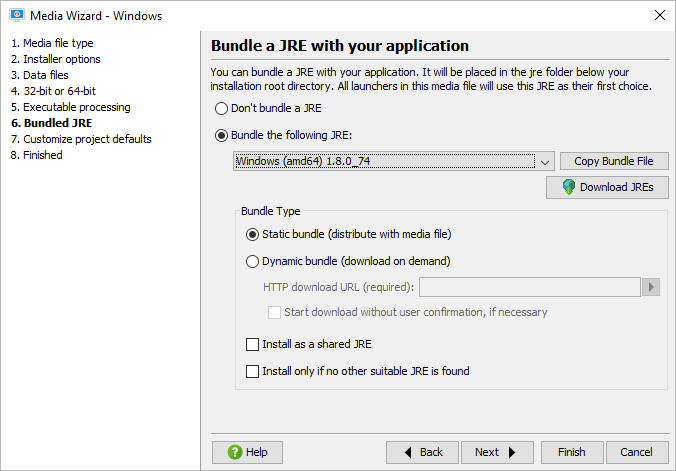Click the Media Wizard app icon in title bar
This screenshot has width=676, height=471.
pos(17,15)
